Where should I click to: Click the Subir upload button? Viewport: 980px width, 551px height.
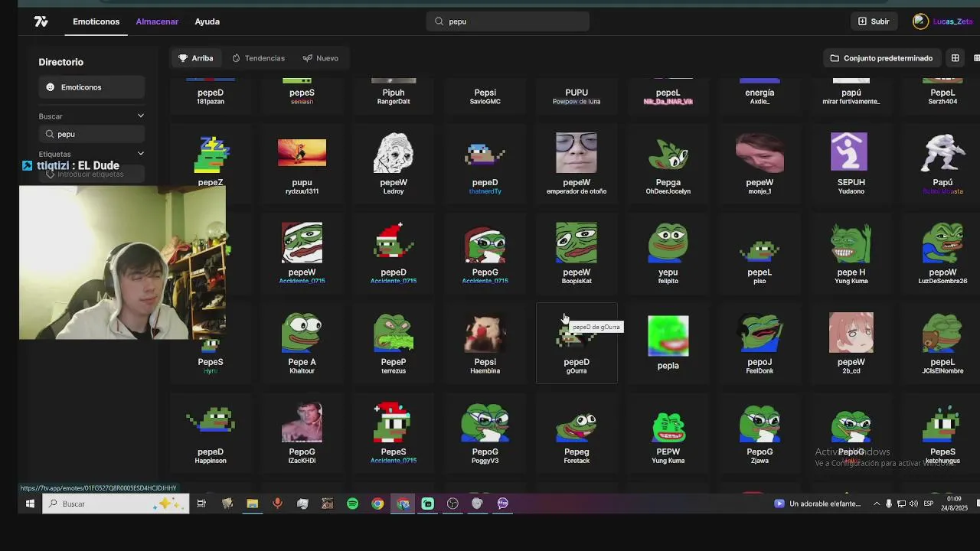(x=874, y=21)
